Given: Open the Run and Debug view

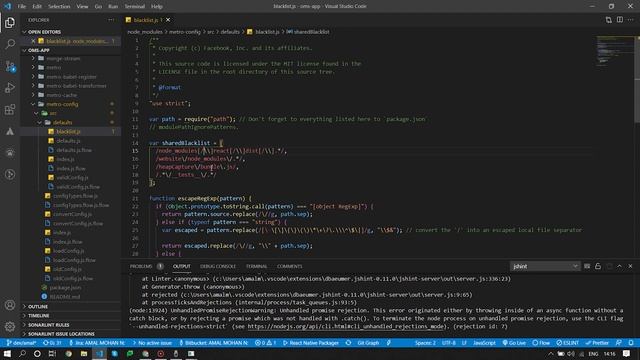Looking at the screenshot, I should pos(10,87).
